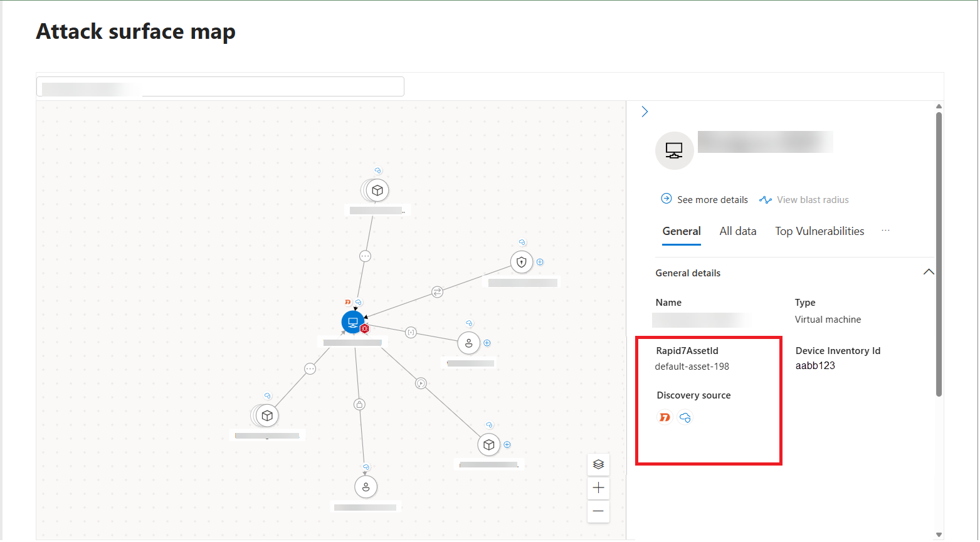
Task: Switch to the All data tab
Action: tap(737, 231)
